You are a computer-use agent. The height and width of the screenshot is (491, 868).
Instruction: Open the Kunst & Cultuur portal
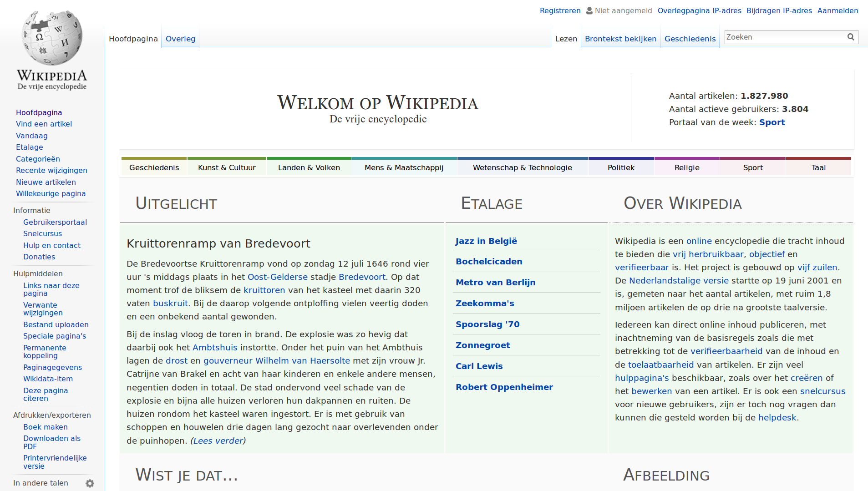(227, 167)
